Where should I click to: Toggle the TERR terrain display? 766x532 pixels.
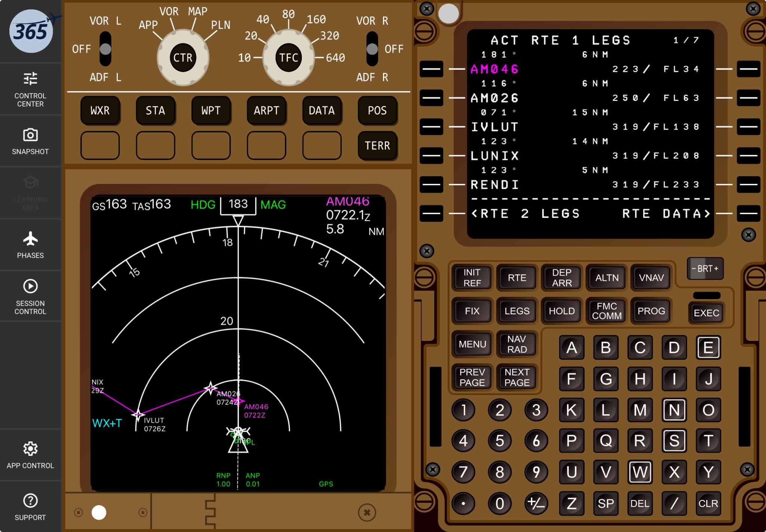(377, 145)
